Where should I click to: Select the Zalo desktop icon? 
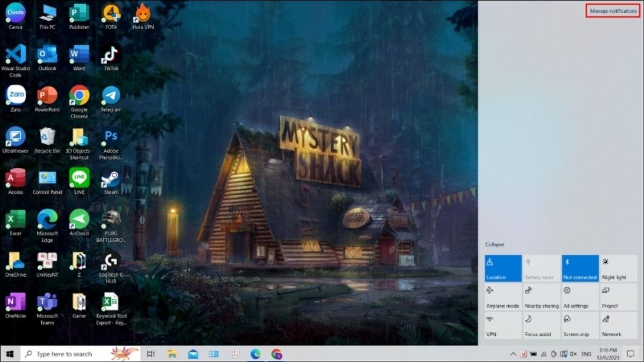(15, 99)
